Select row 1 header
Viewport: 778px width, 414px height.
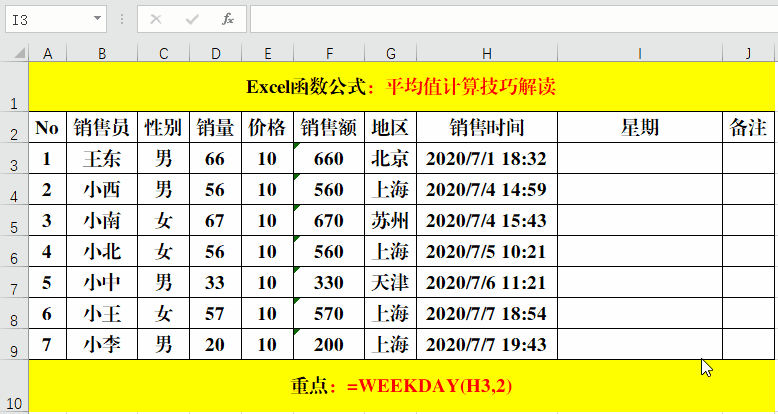pyautogui.click(x=14, y=87)
